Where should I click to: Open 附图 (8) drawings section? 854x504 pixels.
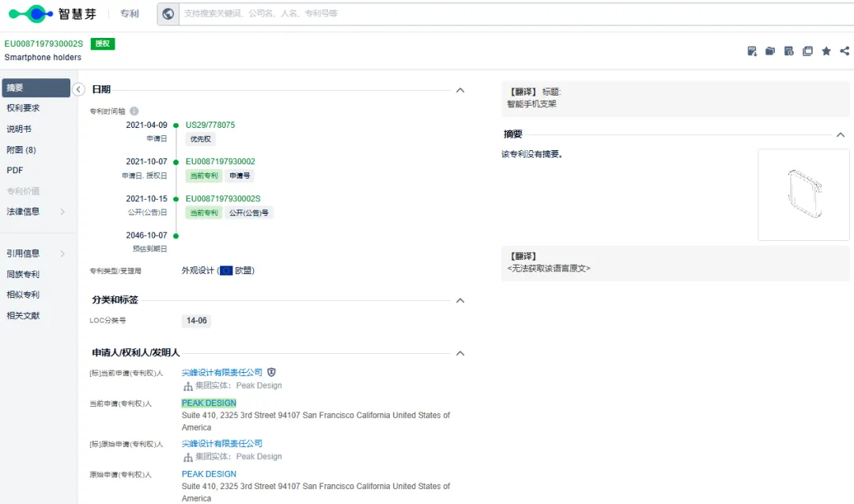21,149
